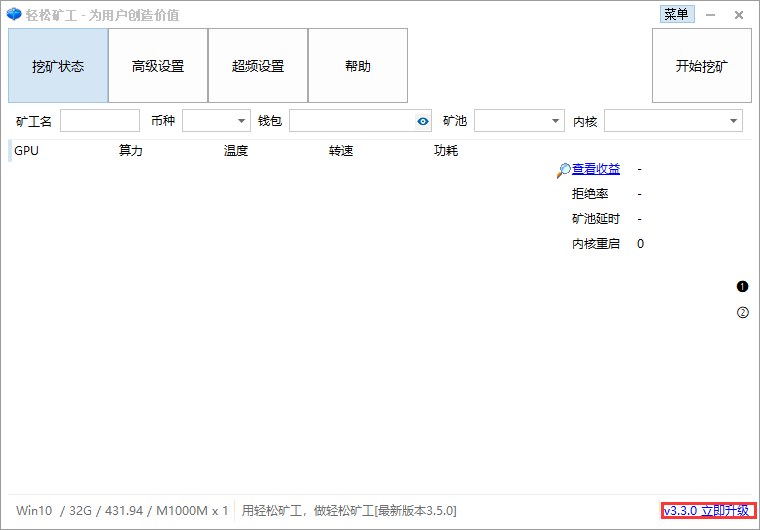760x530 pixels.
Task: Click the 矿工名 input field
Action: pyautogui.click(x=100, y=121)
